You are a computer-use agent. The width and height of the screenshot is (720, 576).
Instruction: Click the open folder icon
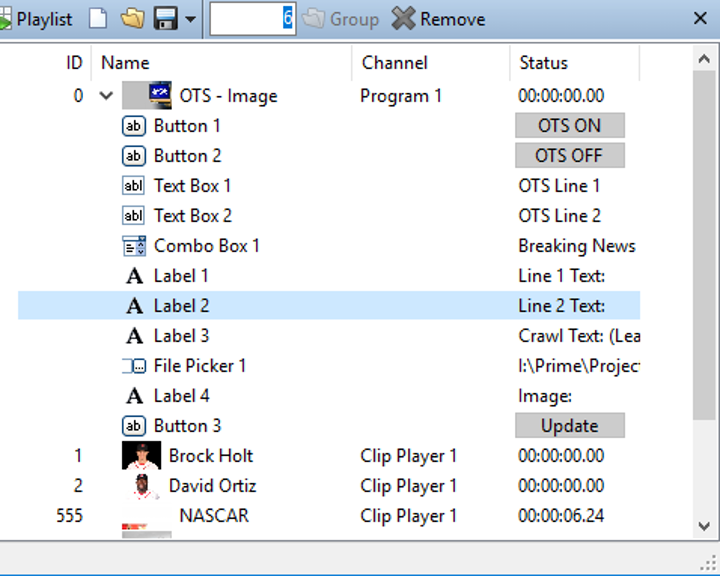point(132,19)
